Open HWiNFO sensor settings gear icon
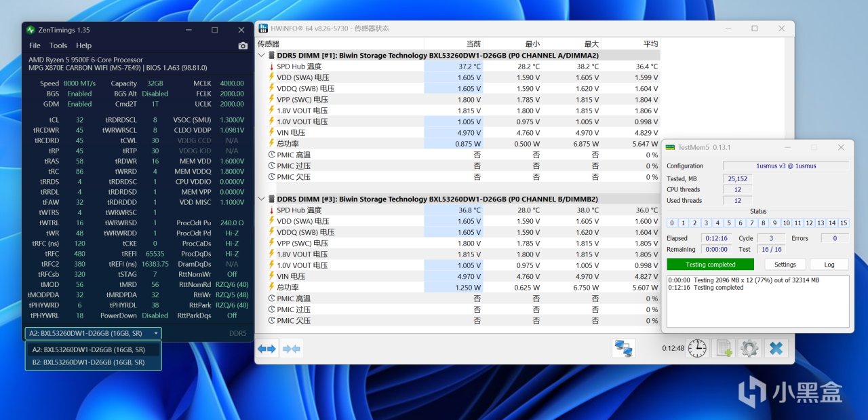Viewport: 868px width, 420px height. (749, 349)
